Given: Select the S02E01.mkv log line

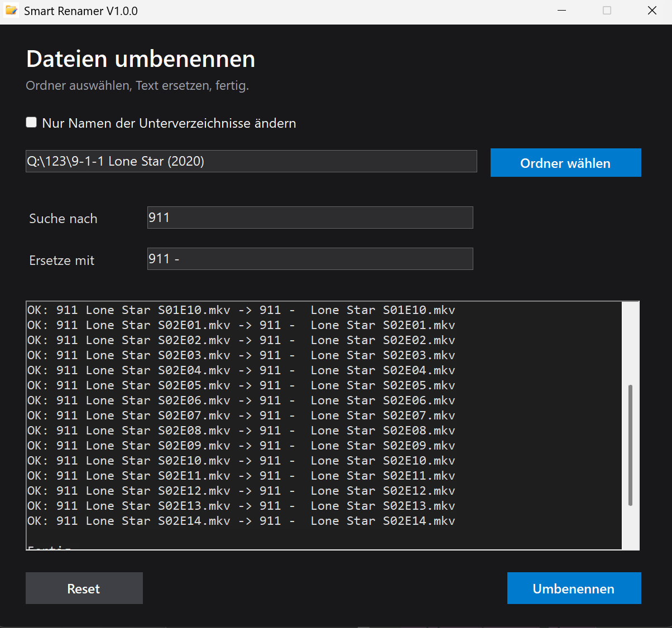Looking at the screenshot, I should tap(241, 325).
